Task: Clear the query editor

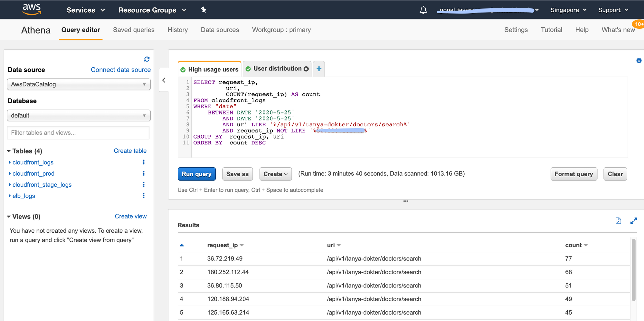Action: tap(615, 174)
